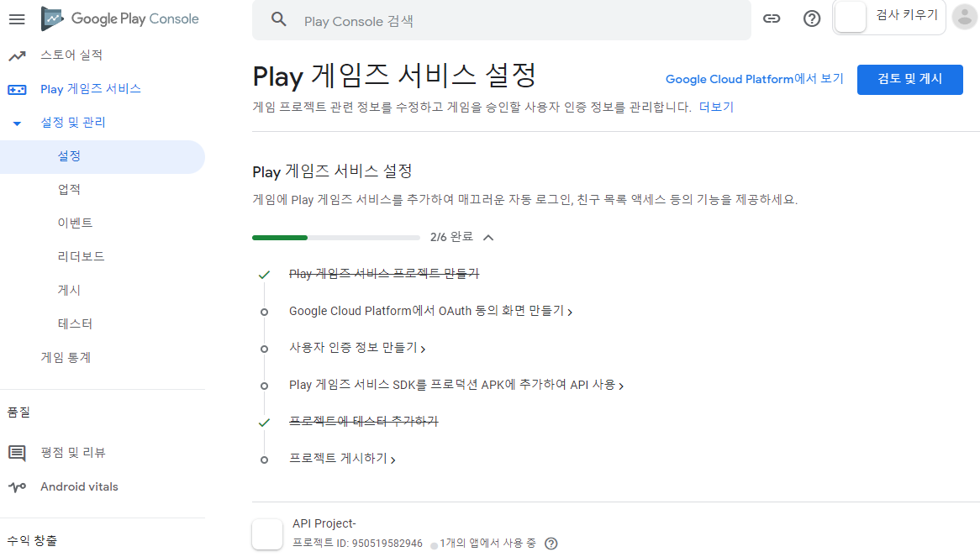The image size is (980, 557).
Task: Click completed step 프로젝트에 테스터 추가하기
Action: click(x=364, y=422)
